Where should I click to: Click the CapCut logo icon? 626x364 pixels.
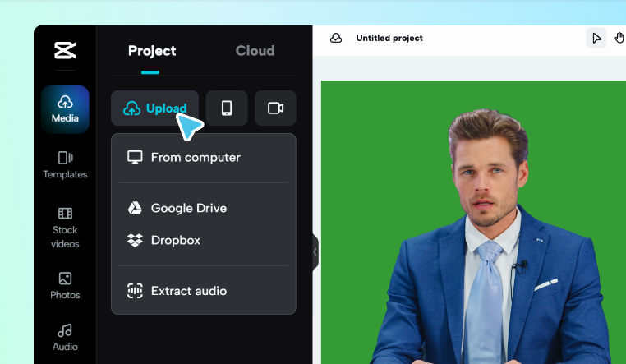(x=65, y=51)
